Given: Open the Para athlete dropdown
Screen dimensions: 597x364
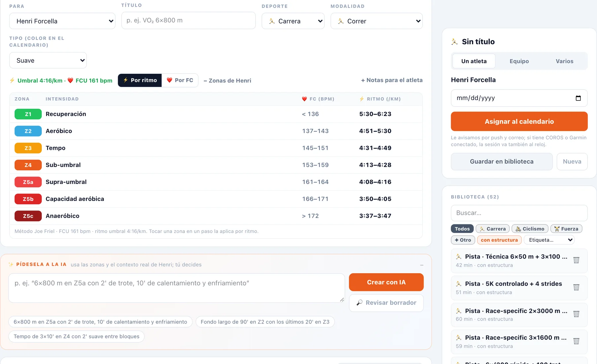Looking at the screenshot, I should (62, 21).
